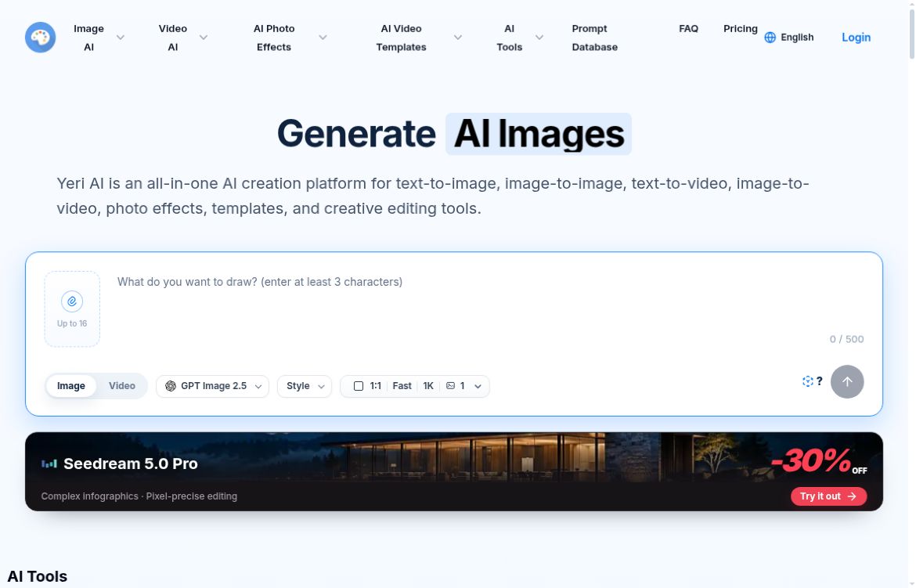Open the Style dropdown
This screenshot has width=916, height=588.
(x=305, y=386)
